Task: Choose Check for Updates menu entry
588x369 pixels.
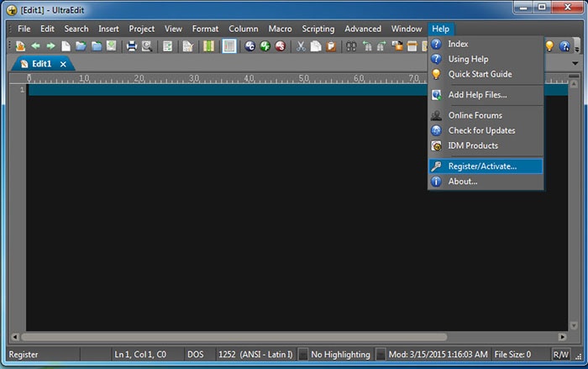Action: (481, 130)
